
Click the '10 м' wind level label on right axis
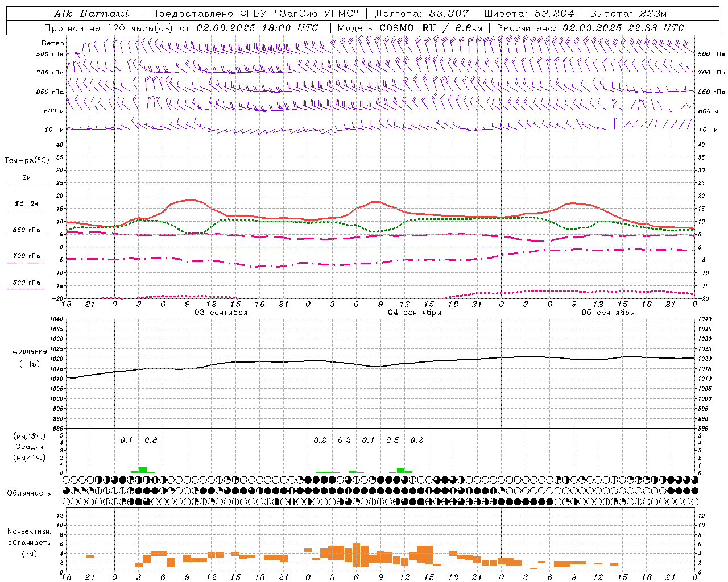[708, 130]
